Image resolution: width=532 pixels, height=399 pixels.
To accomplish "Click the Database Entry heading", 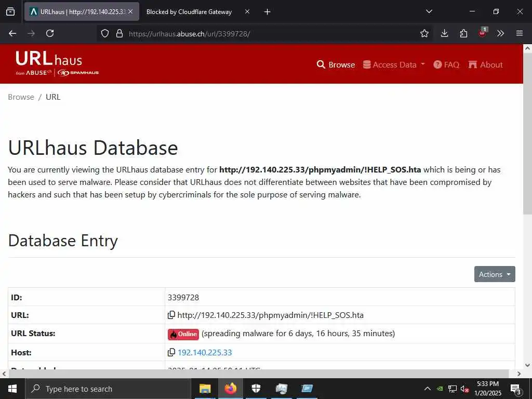I will [63, 240].
